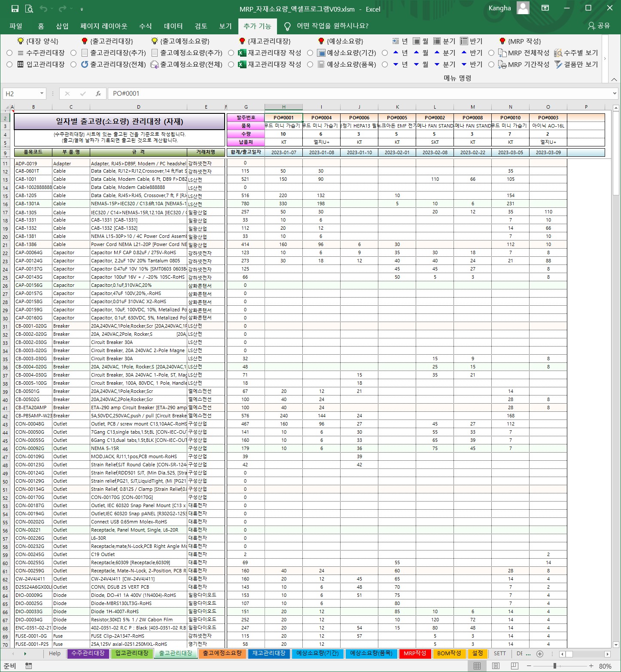
Task: Click the down-arrow 분기 button
Action: point(444,64)
